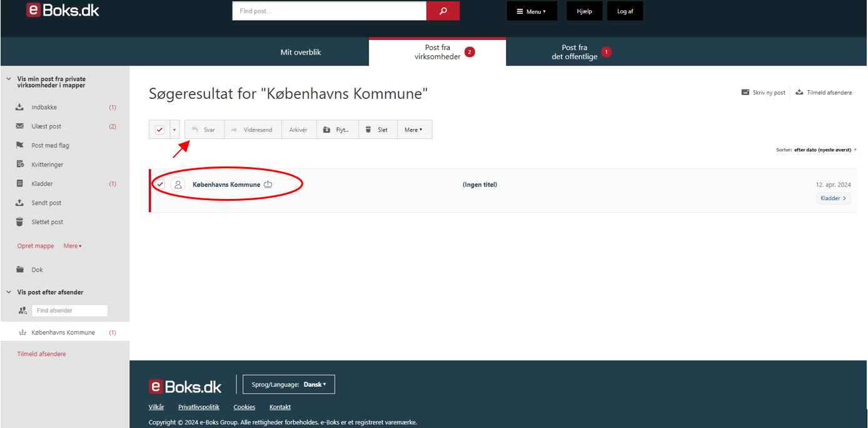Open Privatlivspolitik footer link
868x428 pixels.
click(199, 407)
